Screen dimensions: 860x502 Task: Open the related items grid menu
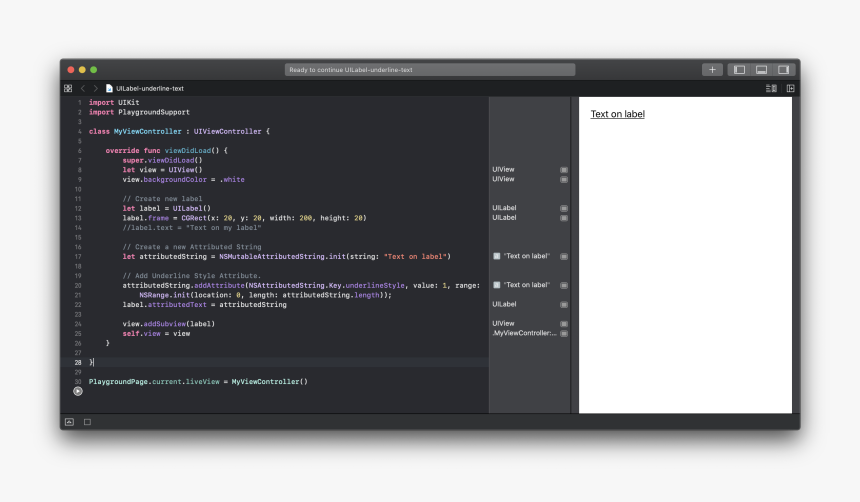pos(68,88)
